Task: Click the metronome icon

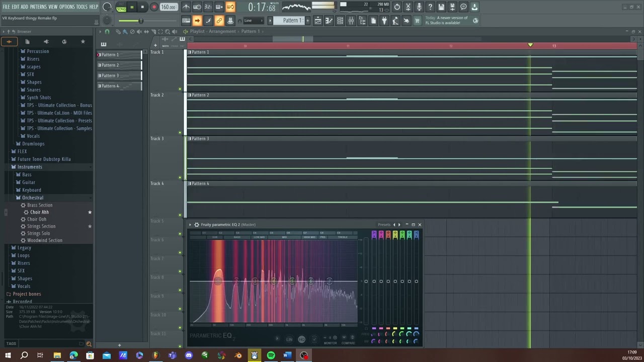Action: click(186, 7)
